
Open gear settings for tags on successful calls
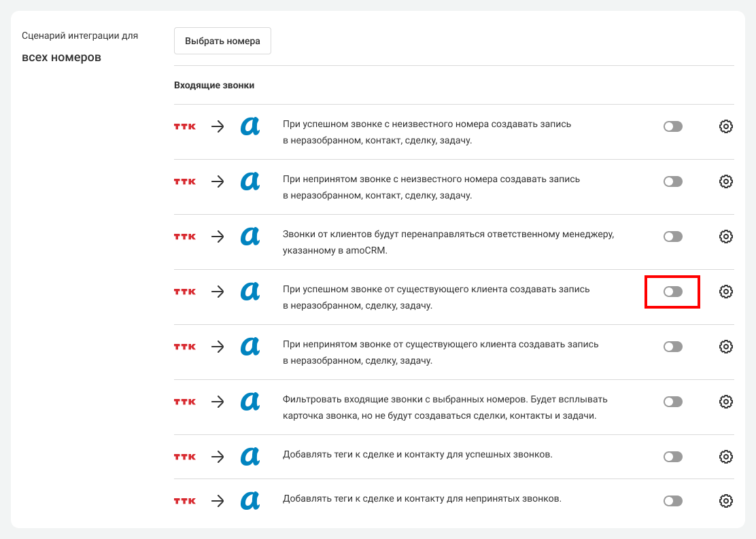[x=725, y=457]
